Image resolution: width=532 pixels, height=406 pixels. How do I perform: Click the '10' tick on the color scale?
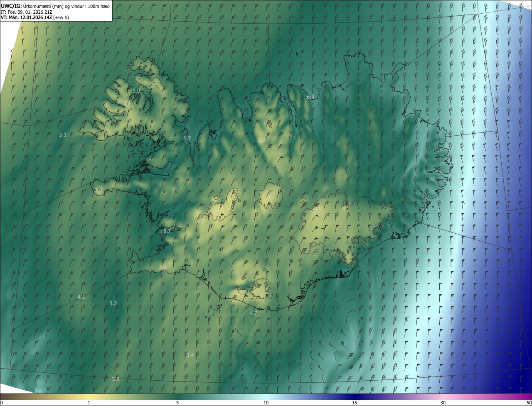266,403
